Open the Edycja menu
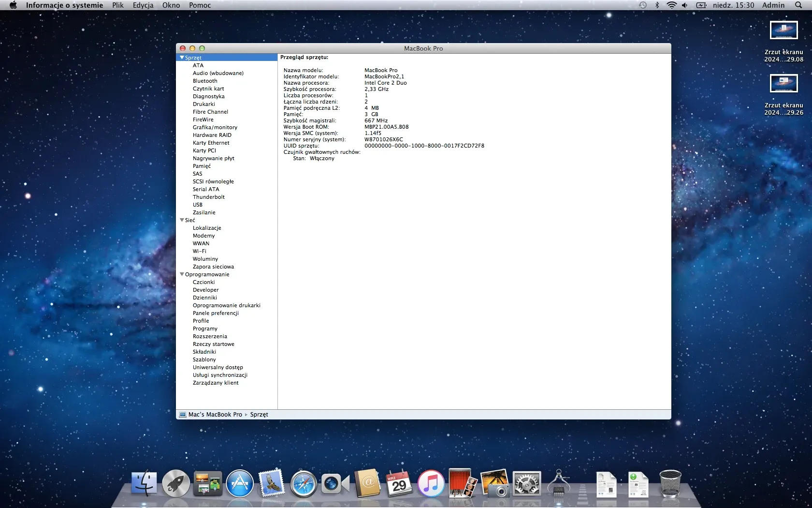Screen dimensions: 812x508 (x=143, y=5)
